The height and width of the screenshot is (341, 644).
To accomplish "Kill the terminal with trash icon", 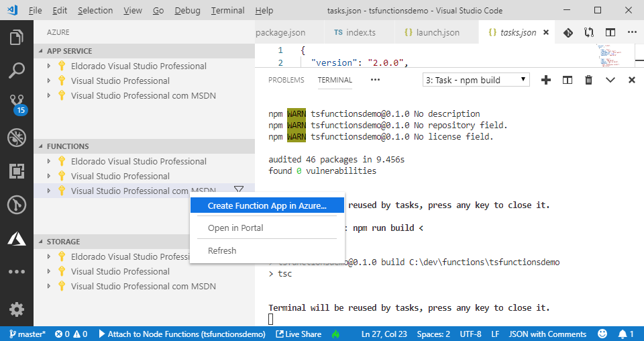I will coord(588,80).
